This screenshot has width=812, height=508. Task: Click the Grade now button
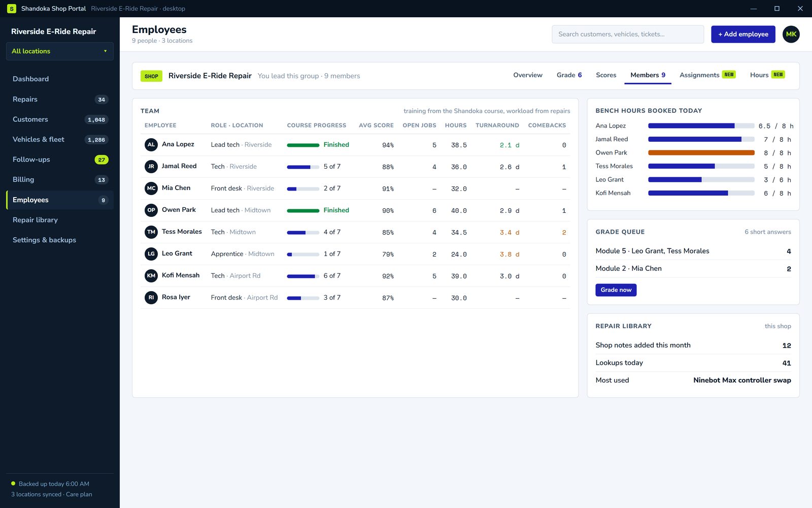tap(616, 290)
